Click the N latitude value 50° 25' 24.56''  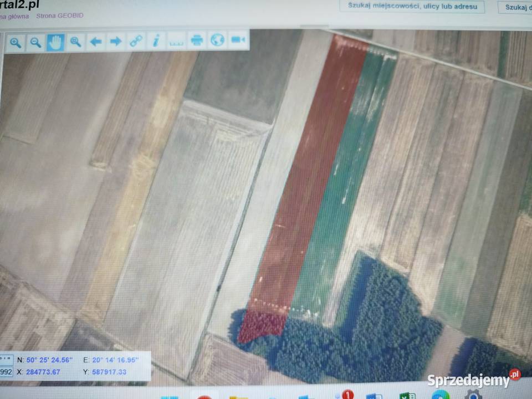coord(49,360)
